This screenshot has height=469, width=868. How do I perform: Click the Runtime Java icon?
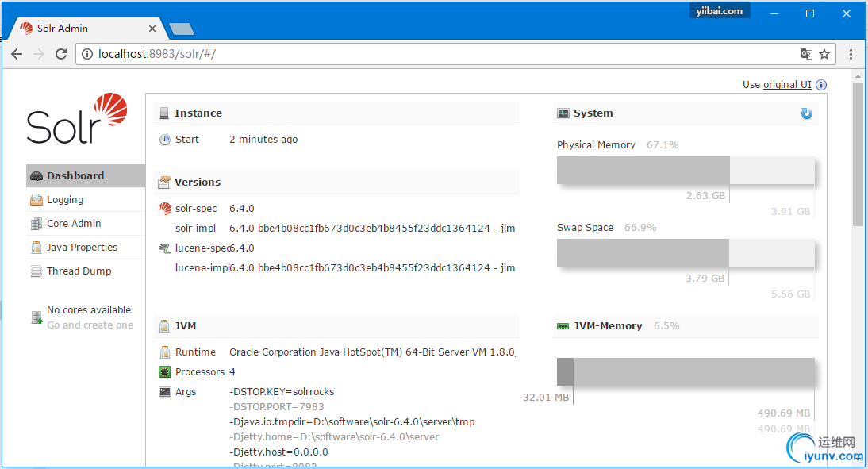tap(164, 352)
